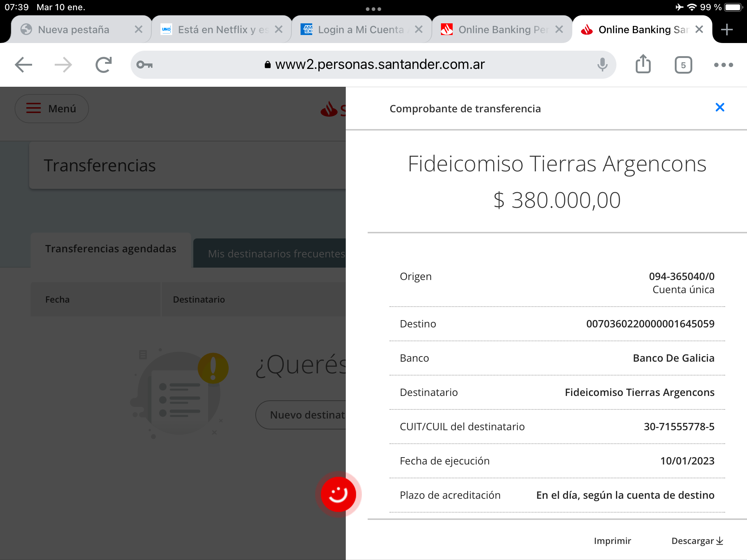Click Imprimir to print the receipt

point(612,541)
